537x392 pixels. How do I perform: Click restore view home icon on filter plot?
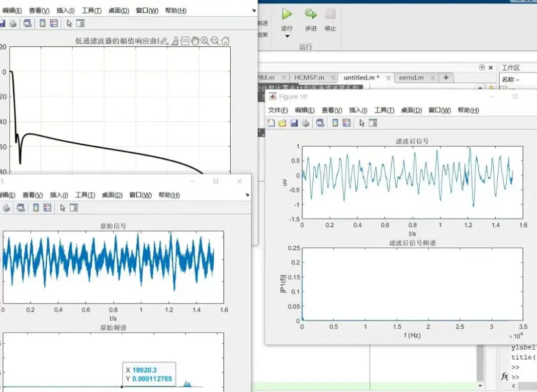point(225,41)
